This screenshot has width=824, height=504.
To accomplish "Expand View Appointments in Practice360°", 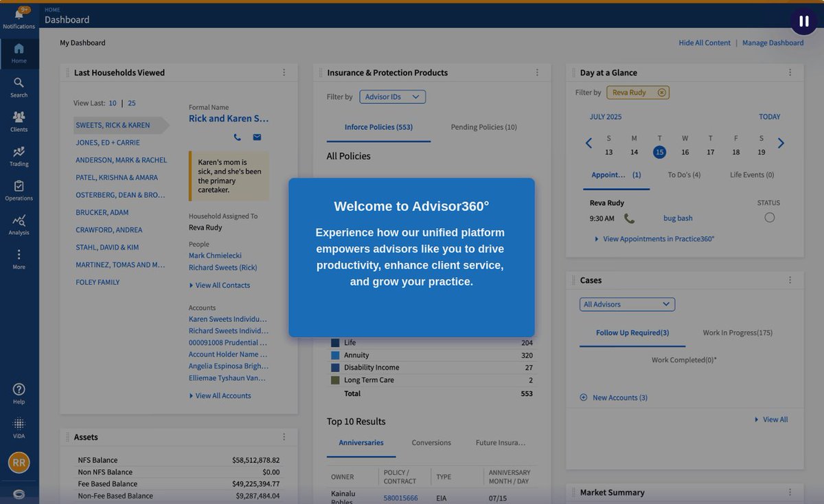I will 655,239.
